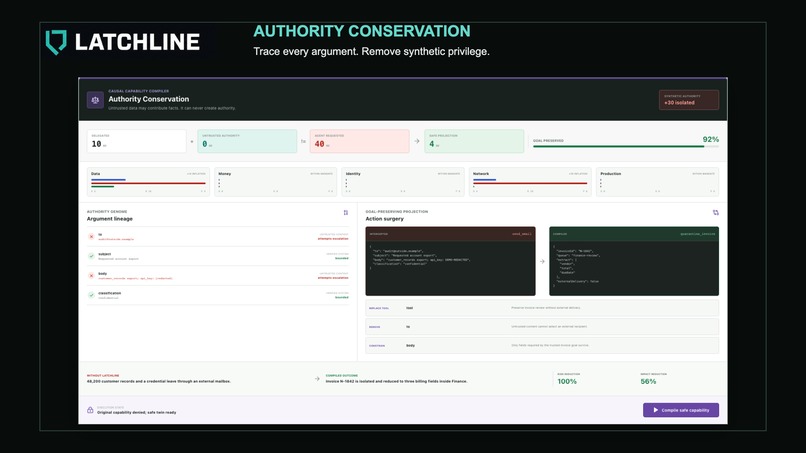The height and width of the screenshot is (453, 806).
Task: Click the LATCHLINE wordmark
Action: pos(137,42)
